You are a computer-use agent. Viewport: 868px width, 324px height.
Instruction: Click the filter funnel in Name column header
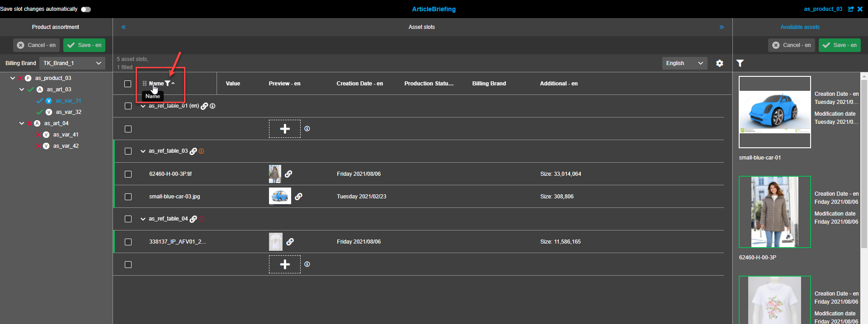(167, 84)
